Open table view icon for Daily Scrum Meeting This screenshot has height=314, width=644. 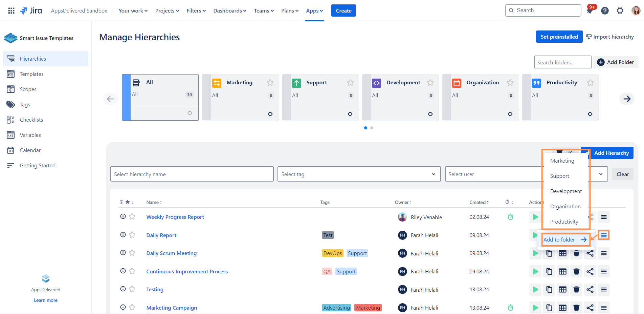[562, 253]
